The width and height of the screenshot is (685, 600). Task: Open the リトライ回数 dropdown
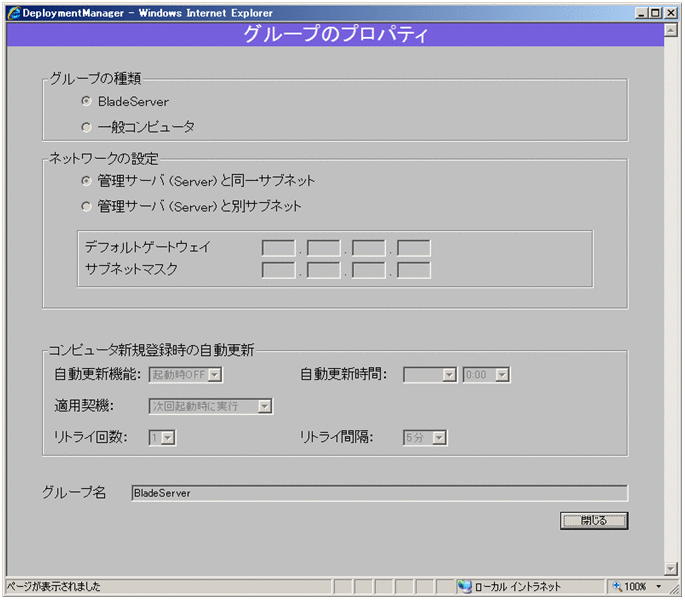click(162, 437)
